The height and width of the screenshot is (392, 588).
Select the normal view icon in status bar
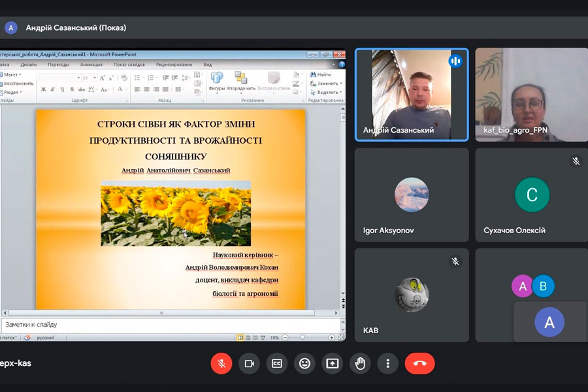pos(241,338)
